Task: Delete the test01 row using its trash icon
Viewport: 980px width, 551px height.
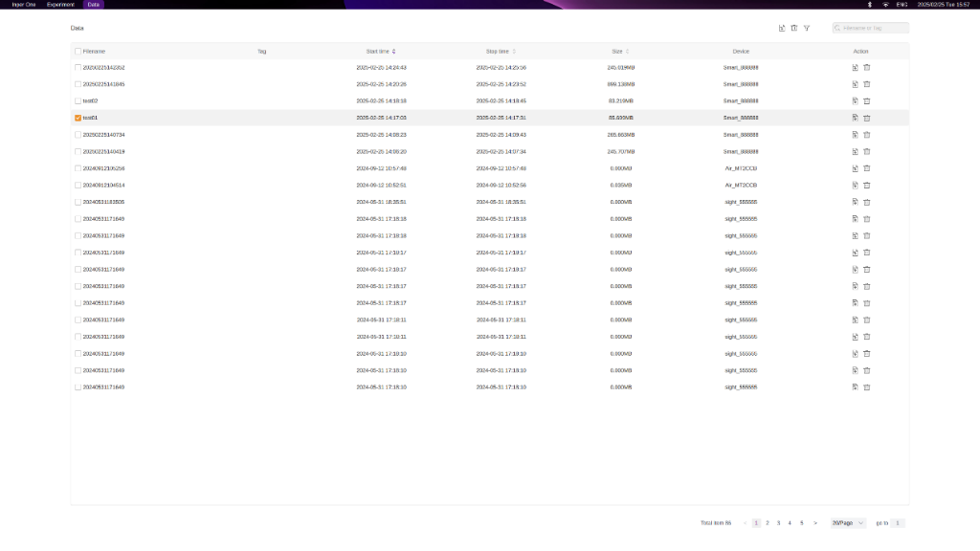Action: (x=867, y=118)
